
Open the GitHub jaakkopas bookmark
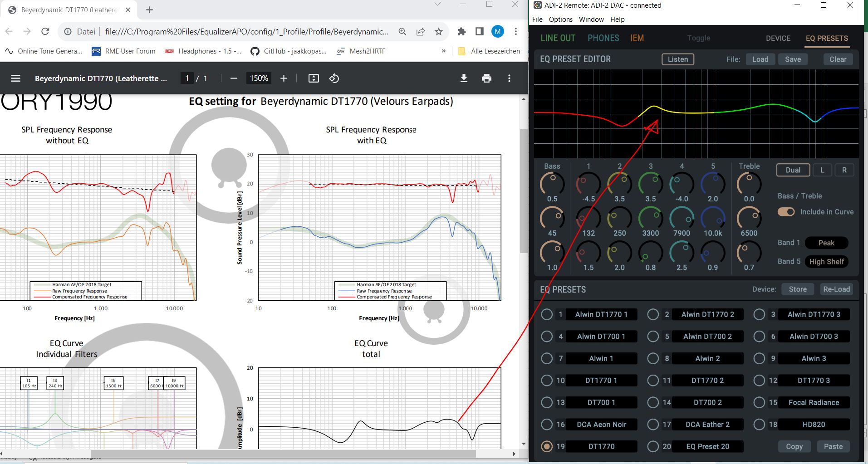[289, 51]
